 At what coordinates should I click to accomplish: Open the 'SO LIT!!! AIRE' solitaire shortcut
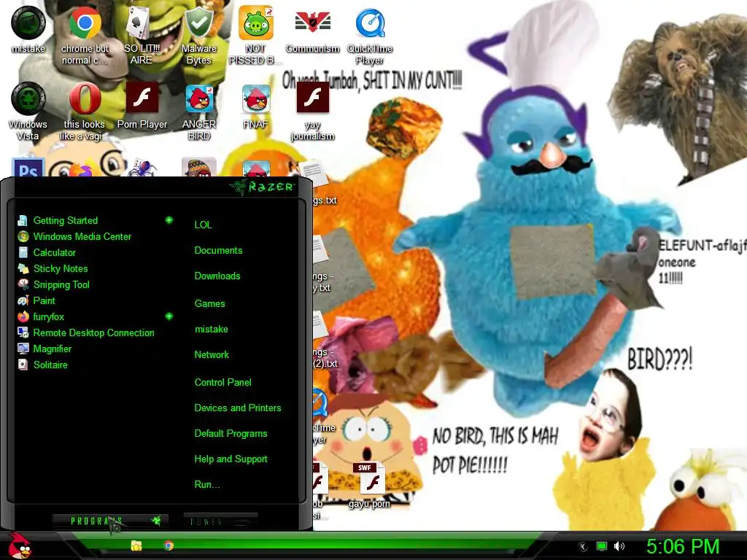(142, 36)
